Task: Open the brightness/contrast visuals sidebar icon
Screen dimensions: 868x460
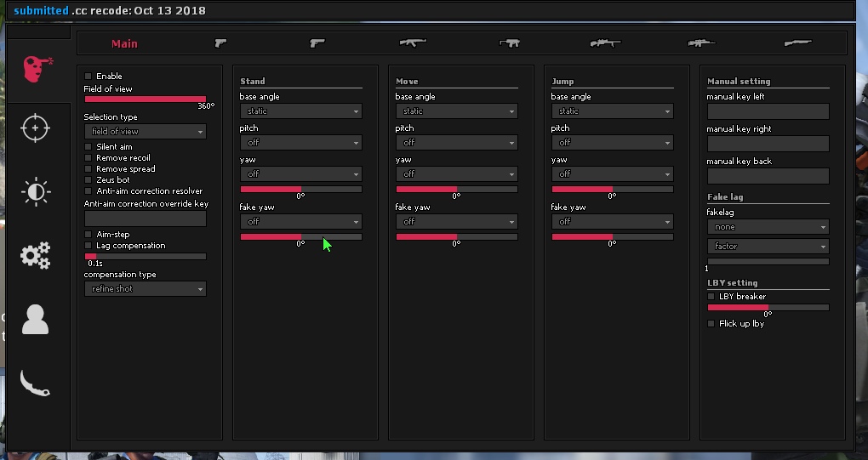Action: tap(35, 192)
